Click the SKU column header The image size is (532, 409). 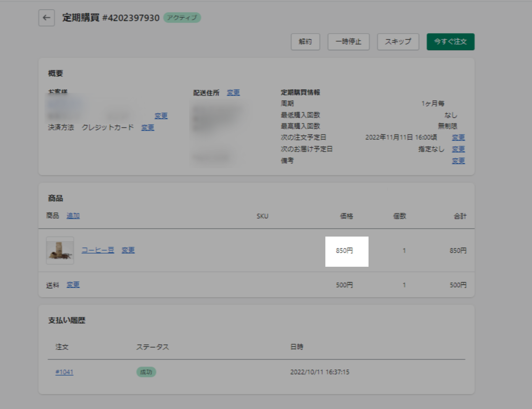click(x=263, y=216)
